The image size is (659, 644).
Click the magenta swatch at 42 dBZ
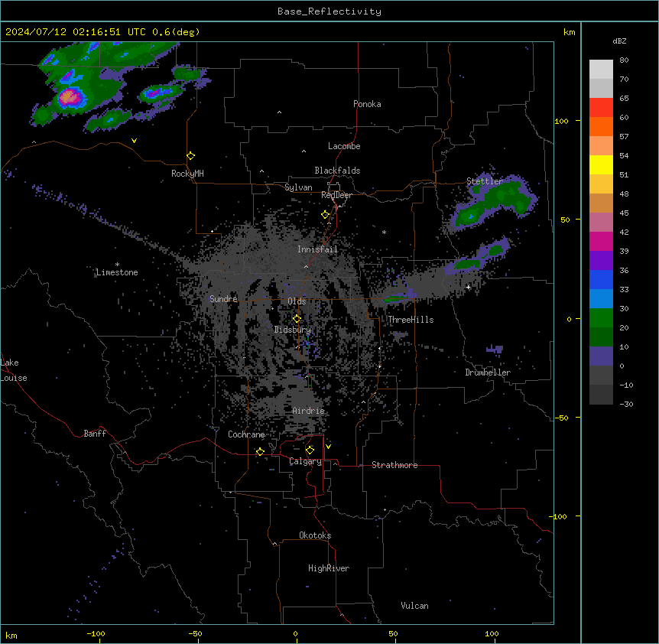point(601,241)
